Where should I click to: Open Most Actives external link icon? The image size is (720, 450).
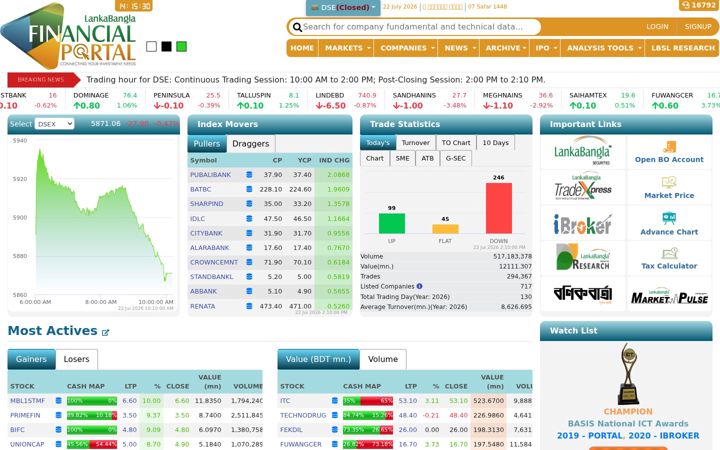[x=105, y=332]
